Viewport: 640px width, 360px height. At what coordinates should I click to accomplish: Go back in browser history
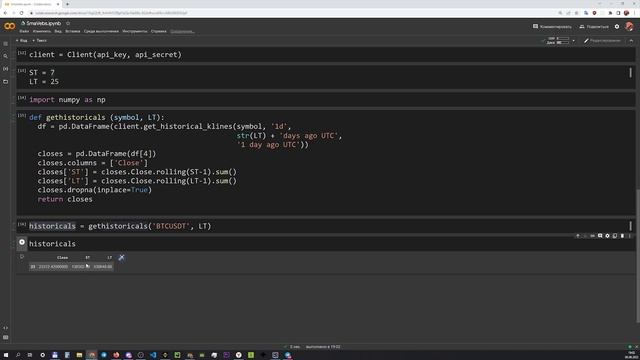click(5, 13)
